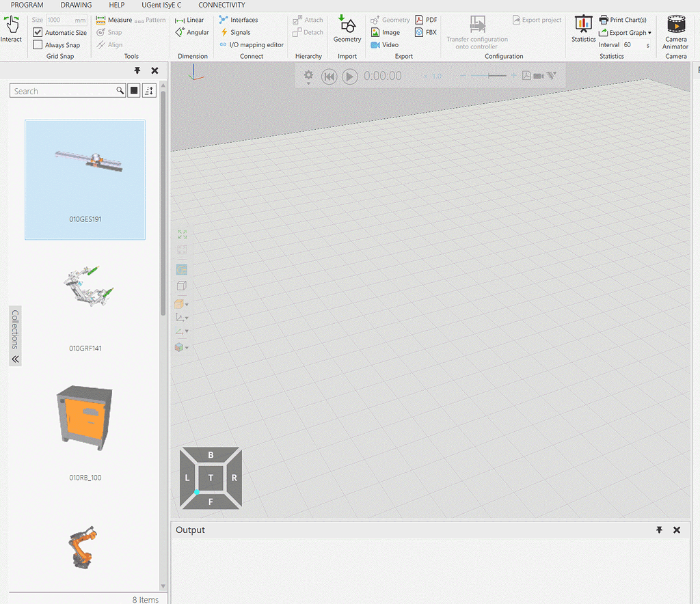Pin the eCatalog side panel
The height and width of the screenshot is (604, 700).
click(137, 70)
